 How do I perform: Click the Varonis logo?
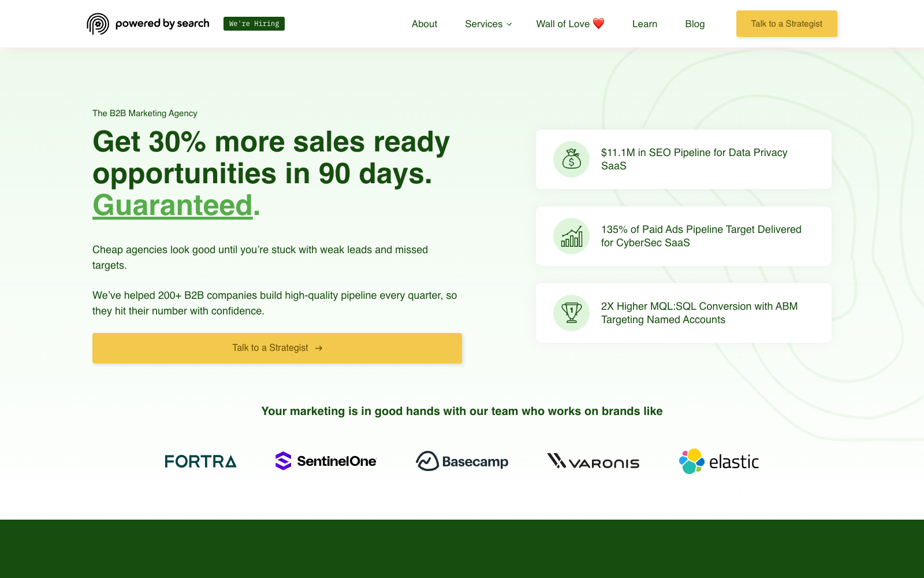[x=593, y=461]
